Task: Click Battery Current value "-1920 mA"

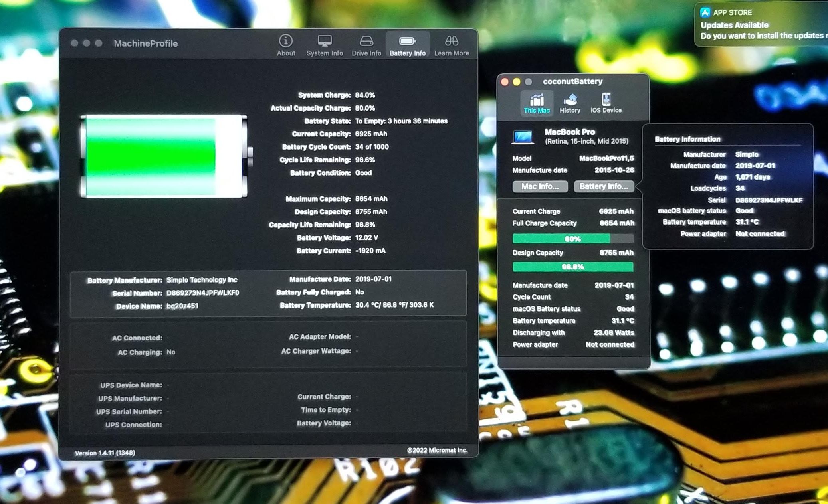Action: coord(370,251)
